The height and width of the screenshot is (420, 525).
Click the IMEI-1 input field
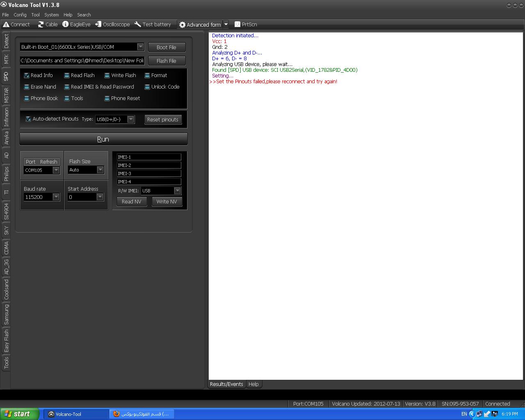[149, 157]
